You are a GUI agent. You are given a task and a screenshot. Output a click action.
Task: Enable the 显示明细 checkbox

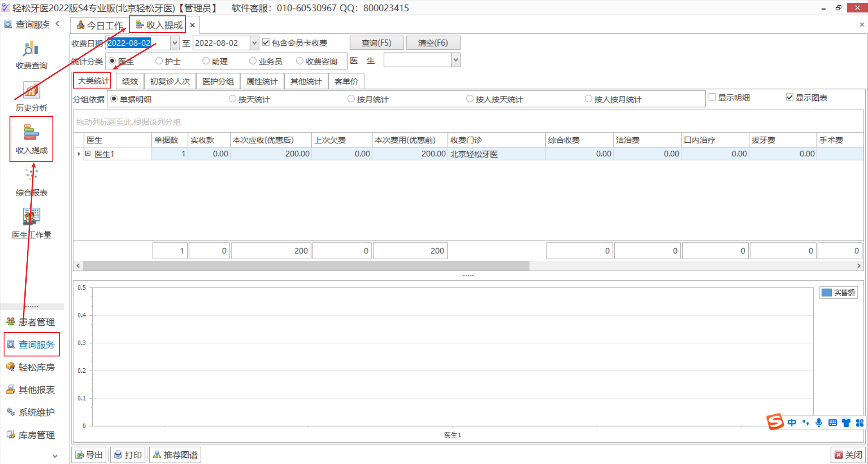(x=712, y=97)
